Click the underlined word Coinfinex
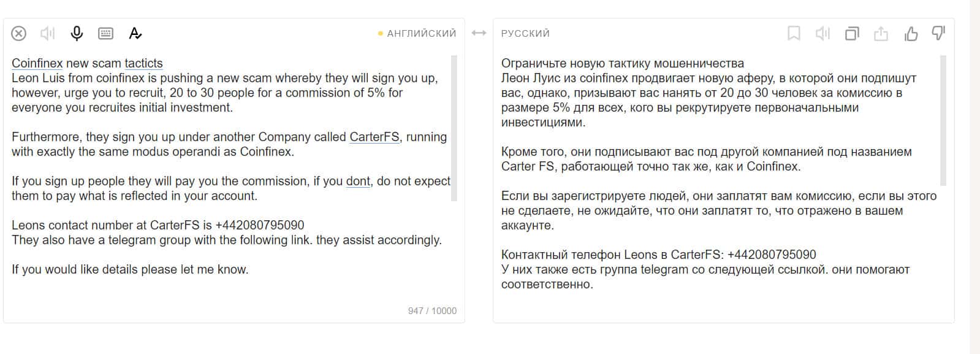Screen dimensions: 980x354 [37, 63]
